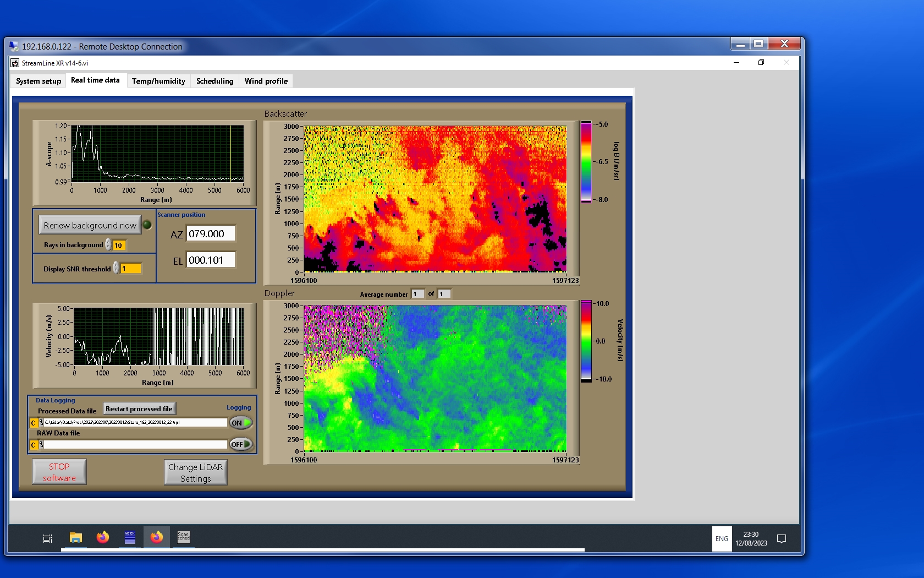
Task: Click the yellow C icon beside RAW Data file
Action: pos(34,445)
